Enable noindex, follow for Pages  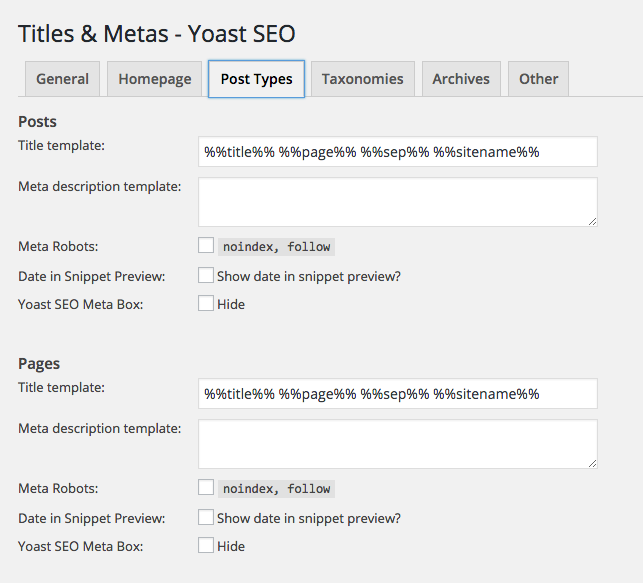click(206, 487)
